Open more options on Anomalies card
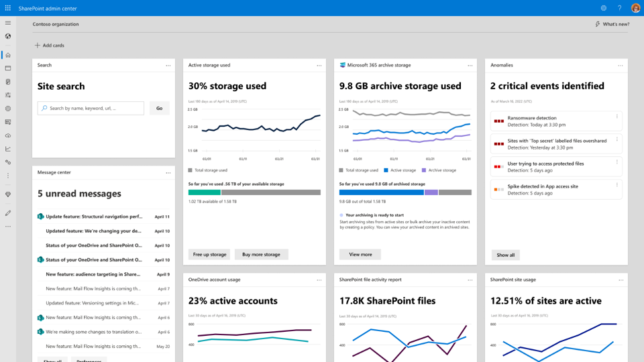The image size is (644, 362). click(621, 65)
